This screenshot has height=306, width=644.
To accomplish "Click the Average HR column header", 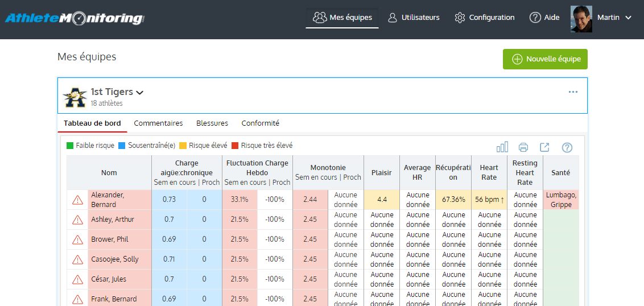I will 417,172.
